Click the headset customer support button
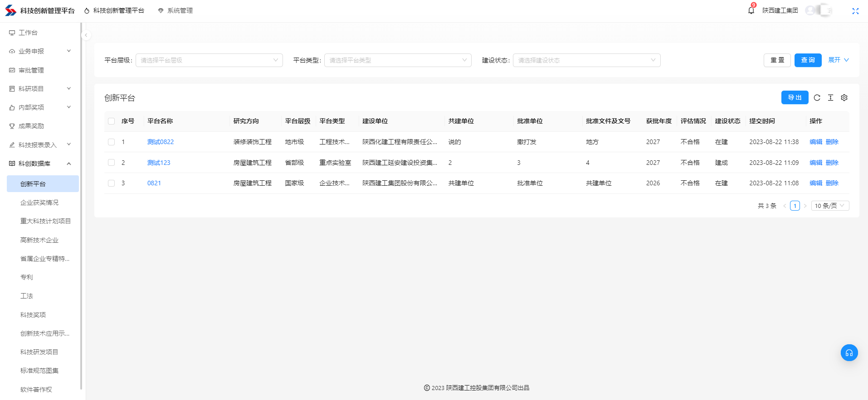This screenshot has width=868, height=400. pyautogui.click(x=849, y=352)
